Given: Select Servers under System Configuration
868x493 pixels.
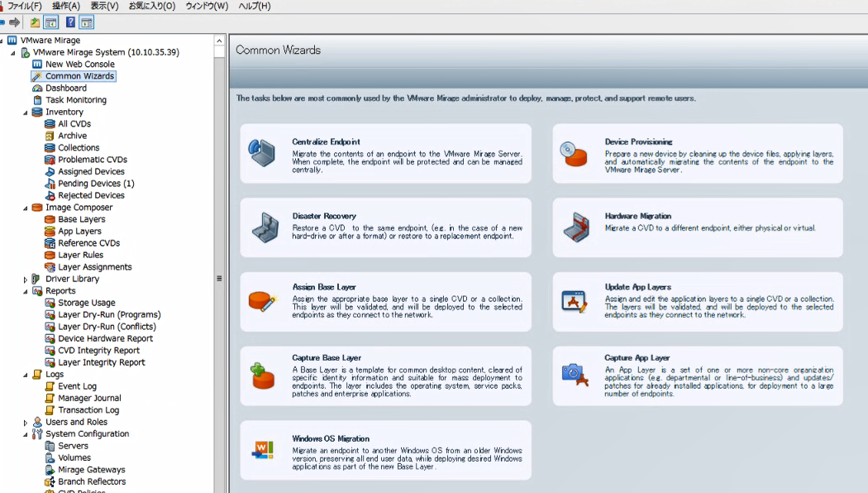Looking at the screenshot, I should coord(73,446).
